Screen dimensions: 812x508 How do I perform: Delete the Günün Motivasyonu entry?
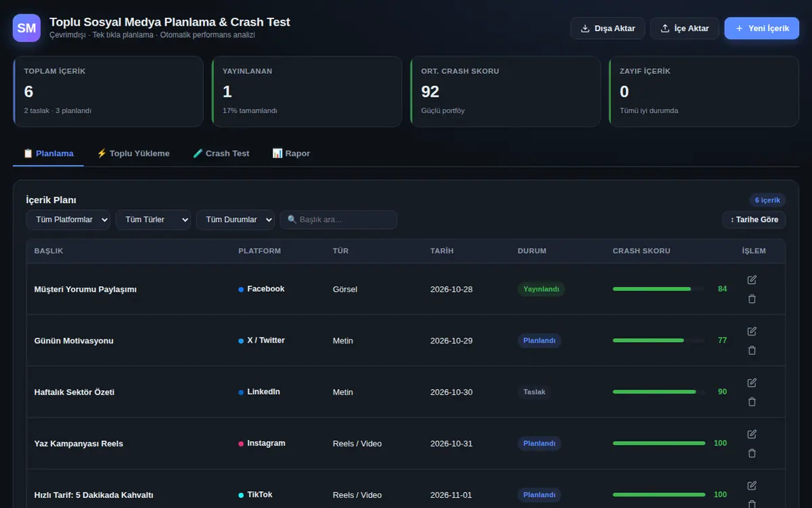tap(752, 350)
